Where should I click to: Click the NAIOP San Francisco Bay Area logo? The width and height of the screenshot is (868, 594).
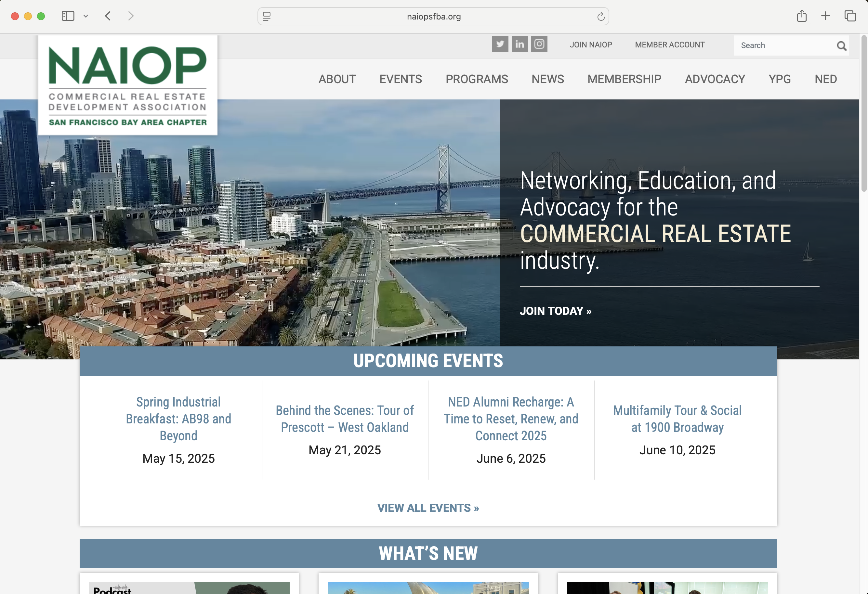(128, 85)
